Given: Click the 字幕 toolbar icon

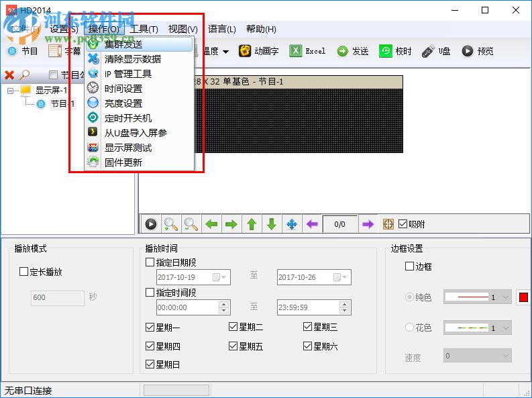Looking at the screenshot, I should (54, 52).
